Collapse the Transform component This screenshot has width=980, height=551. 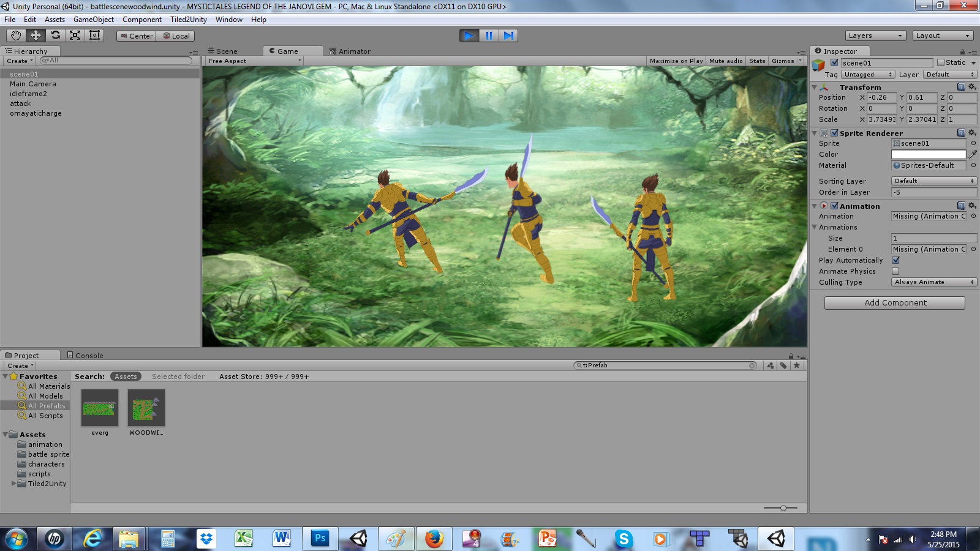815,88
